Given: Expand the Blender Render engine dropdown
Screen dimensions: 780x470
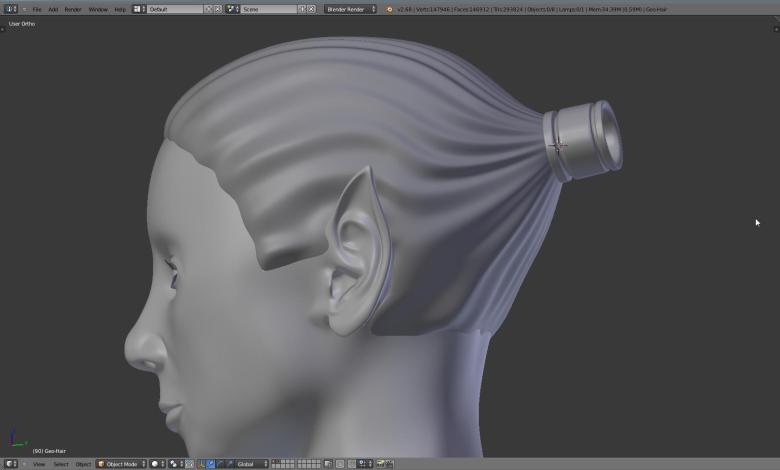Looking at the screenshot, I should point(350,9).
